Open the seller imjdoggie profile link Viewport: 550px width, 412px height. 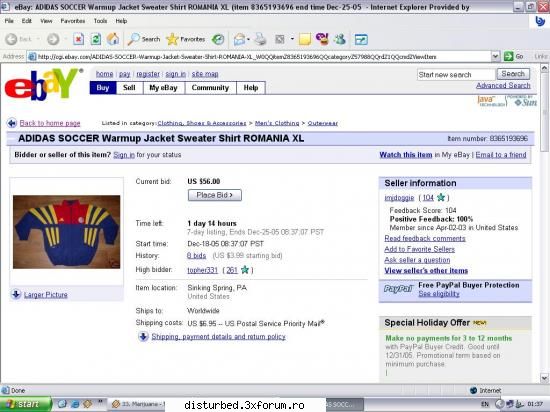click(399, 198)
